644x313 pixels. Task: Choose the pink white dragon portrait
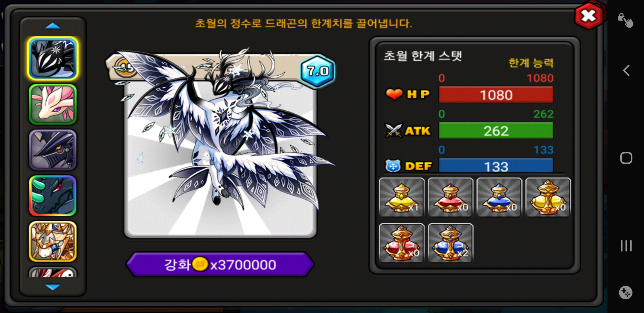pyautogui.click(x=53, y=104)
